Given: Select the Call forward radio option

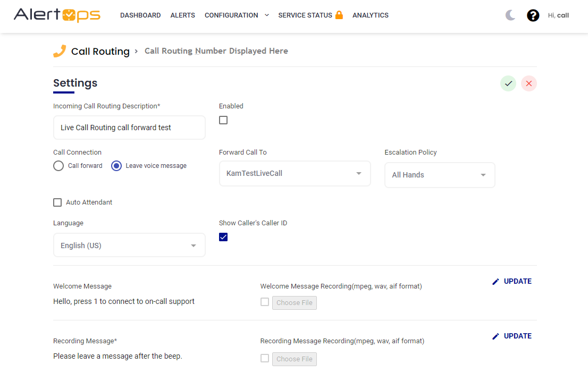Looking at the screenshot, I should [58, 166].
